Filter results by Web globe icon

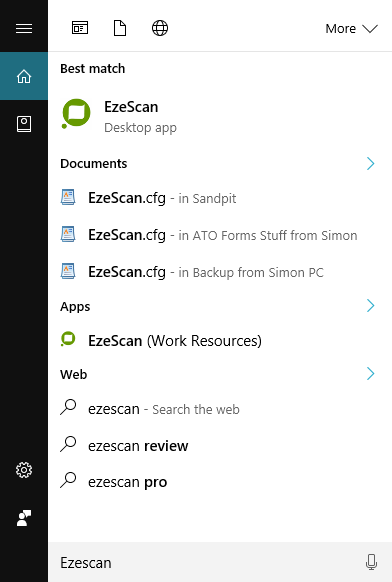point(160,28)
